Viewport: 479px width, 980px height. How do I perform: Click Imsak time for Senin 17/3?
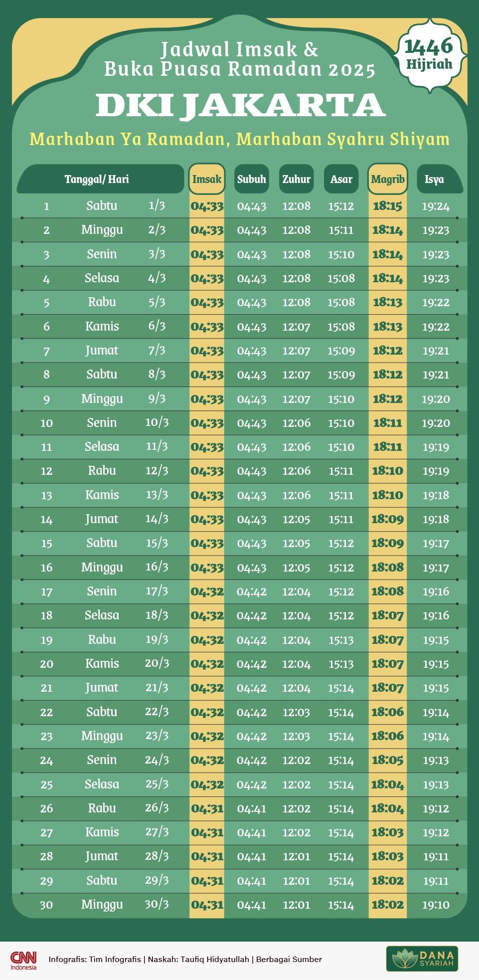207,591
